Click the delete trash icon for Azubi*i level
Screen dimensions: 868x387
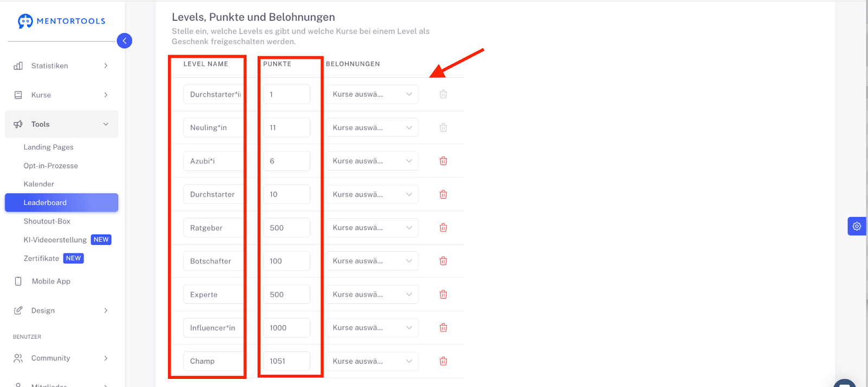[x=443, y=161]
